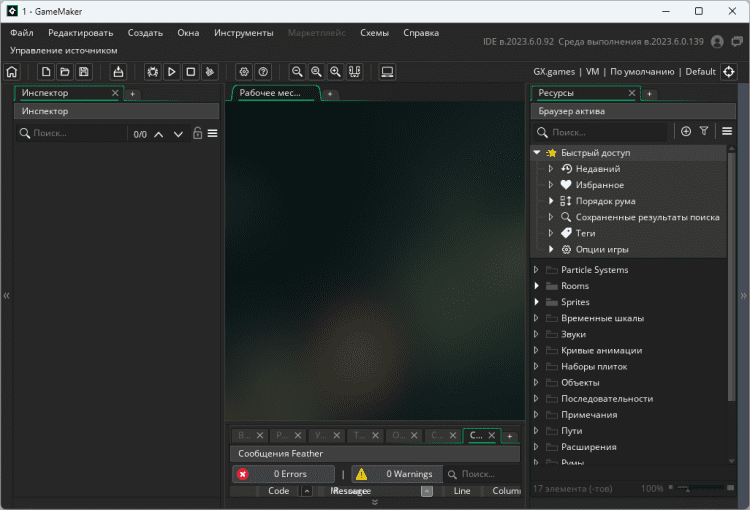The width and height of the screenshot is (750, 510).
Task: Collapse the Быстрый доступ section
Action: tap(537, 153)
